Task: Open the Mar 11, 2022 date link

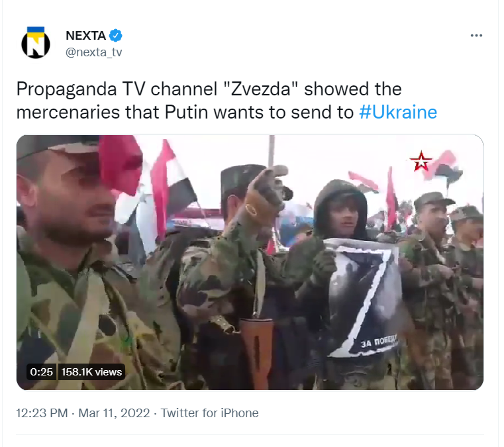Action: pyautogui.click(x=114, y=413)
